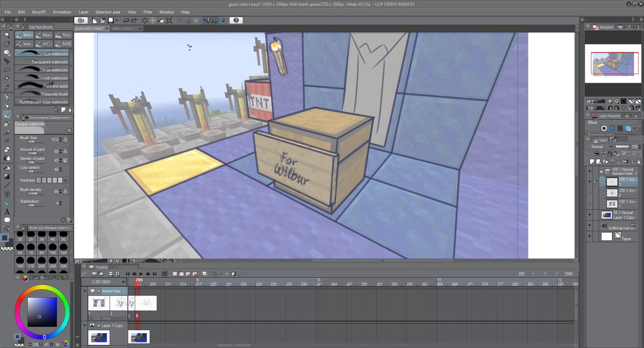Create a new document from toolbar
Viewport: 644px width, 348px height.
94,20
